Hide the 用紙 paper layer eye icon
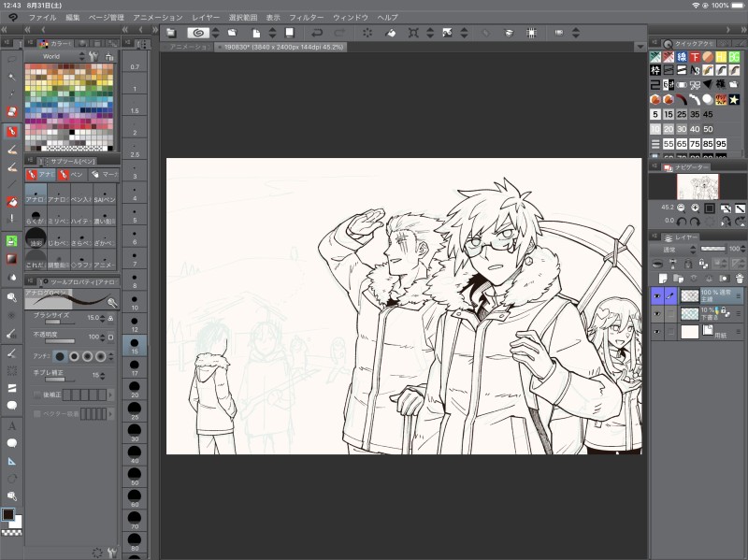 [x=657, y=332]
